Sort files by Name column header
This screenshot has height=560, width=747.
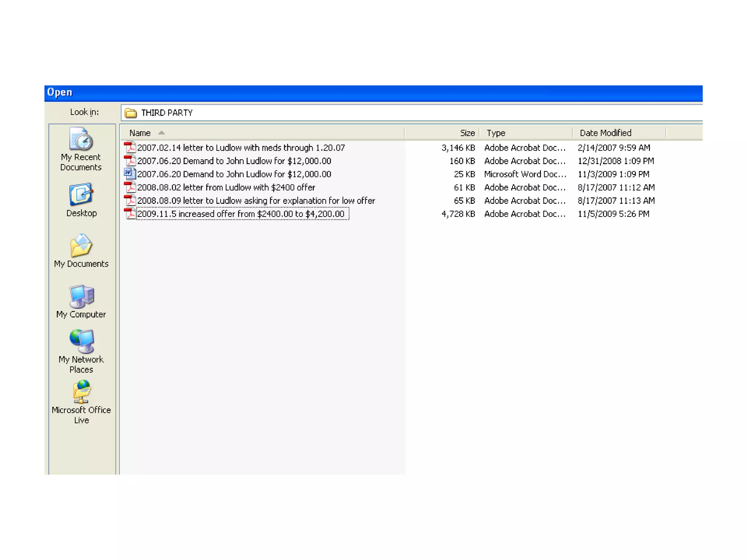tap(140, 133)
